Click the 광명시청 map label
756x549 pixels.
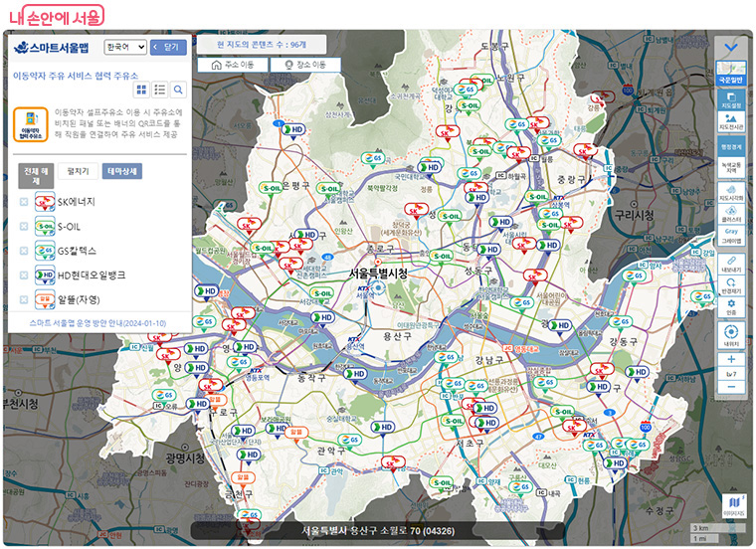pos(186,457)
